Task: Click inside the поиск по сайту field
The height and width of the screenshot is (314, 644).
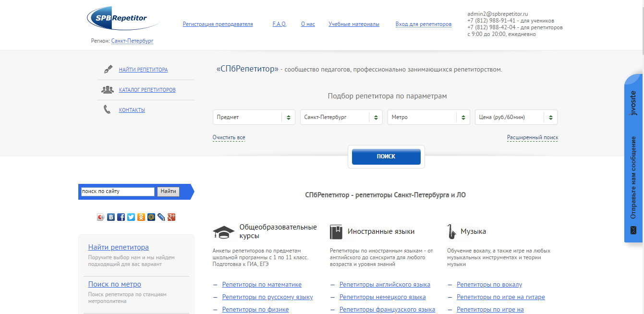Action: tap(117, 191)
